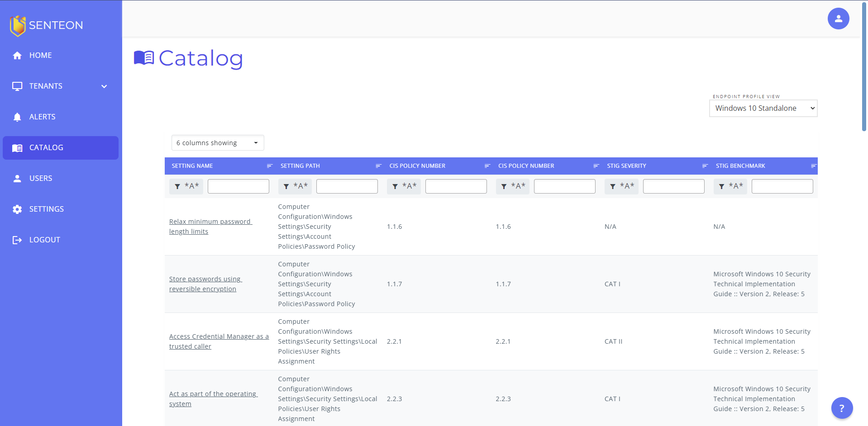Open 'Relax minimum password length limits' link
868x426 pixels.
click(x=210, y=227)
